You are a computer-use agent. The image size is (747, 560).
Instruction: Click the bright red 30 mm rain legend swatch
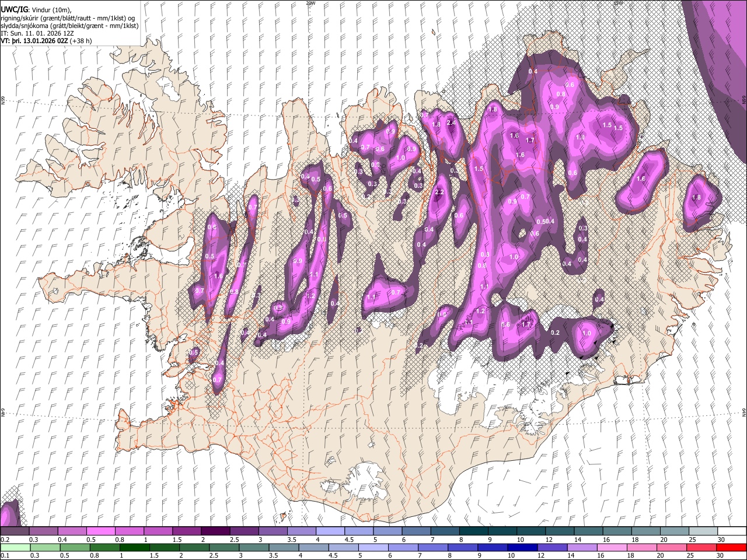[732, 547]
